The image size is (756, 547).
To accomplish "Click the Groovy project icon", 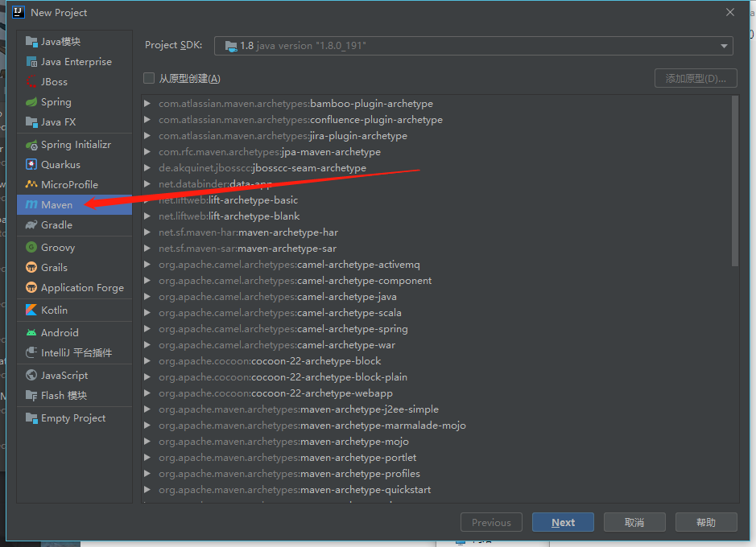I will pyautogui.click(x=31, y=248).
